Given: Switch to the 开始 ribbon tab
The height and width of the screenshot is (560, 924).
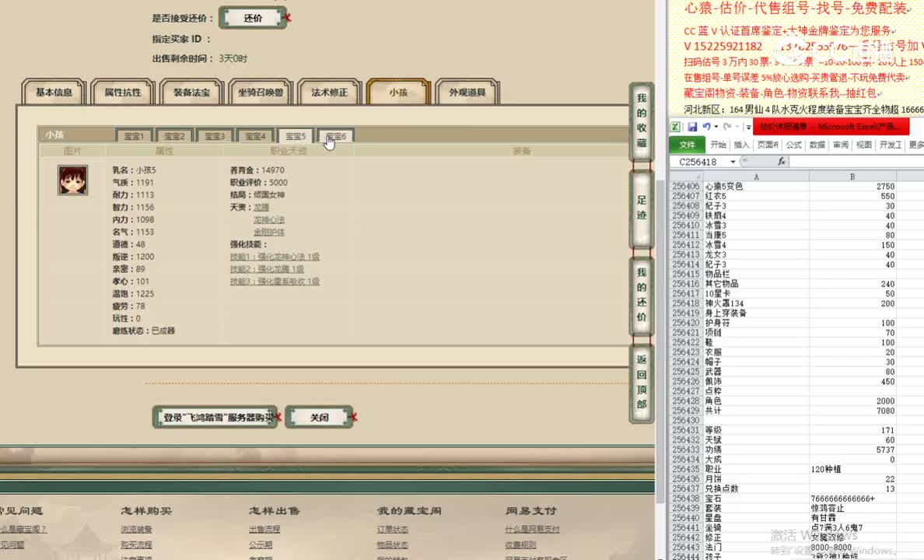Looking at the screenshot, I should pos(719,145).
